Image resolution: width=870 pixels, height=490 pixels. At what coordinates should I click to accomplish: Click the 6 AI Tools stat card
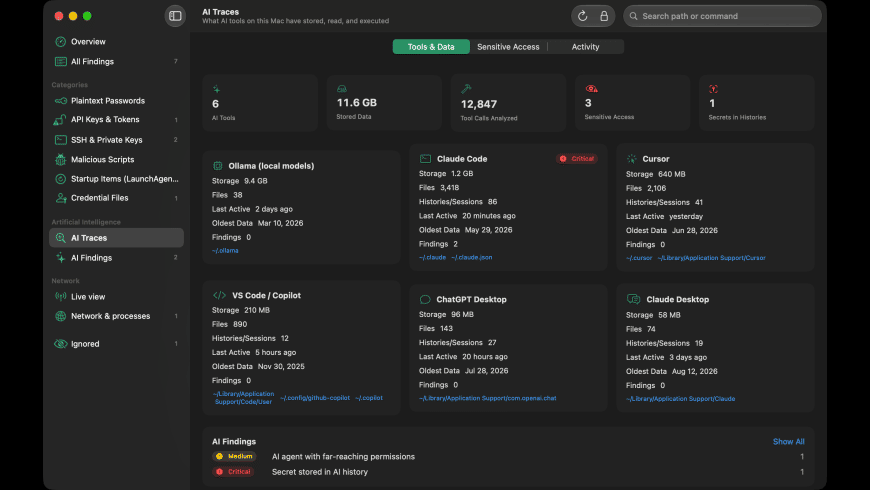[x=260, y=103]
